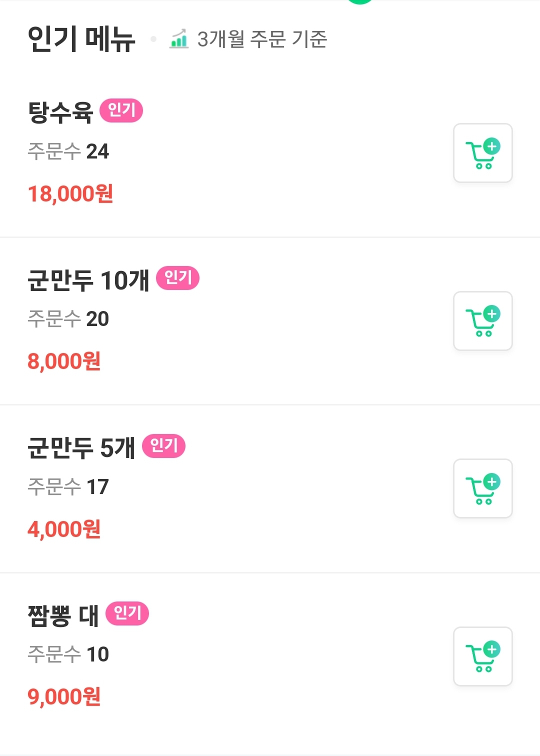The height and width of the screenshot is (756, 540).
Task: Tap the 인기 메뉴 section heading
Action: point(81,39)
